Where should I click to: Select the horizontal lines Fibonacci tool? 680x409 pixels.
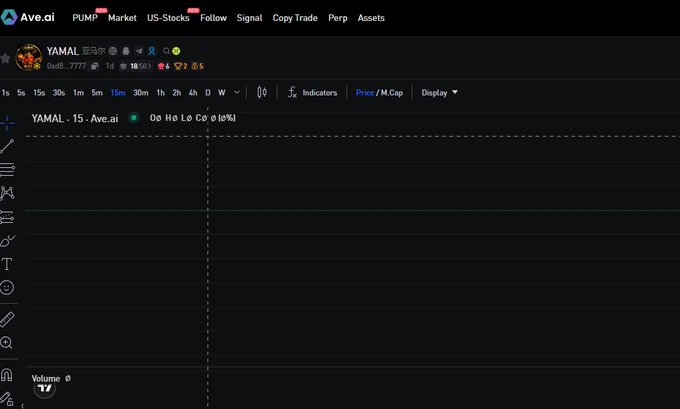click(x=7, y=170)
